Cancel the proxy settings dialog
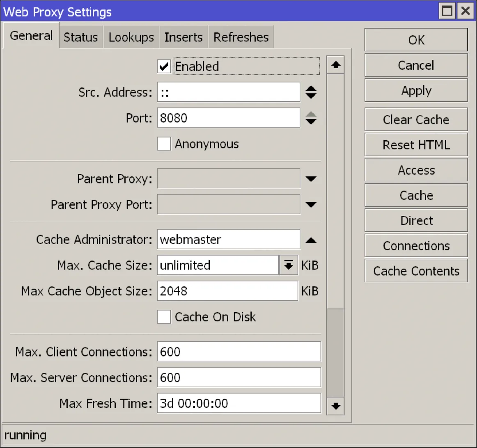Screen dimensions: 477x448 (x=416, y=65)
